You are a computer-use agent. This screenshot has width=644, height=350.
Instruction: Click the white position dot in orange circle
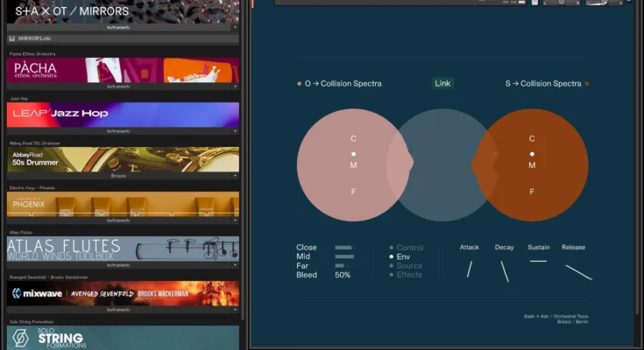coord(532,154)
